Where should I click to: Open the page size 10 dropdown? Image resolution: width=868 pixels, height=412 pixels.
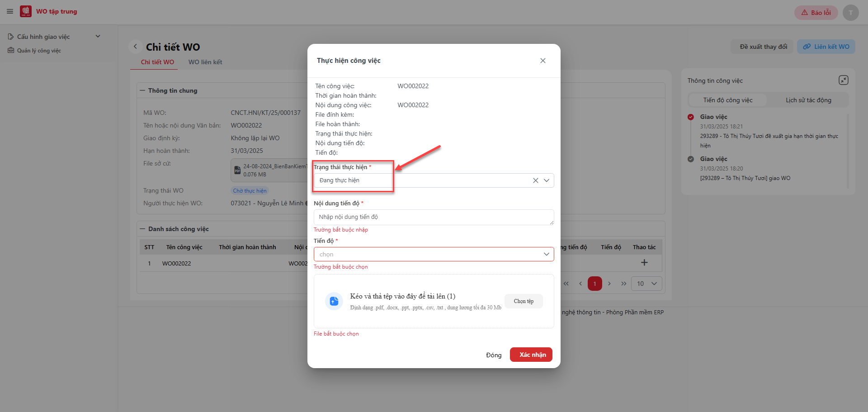[646, 284]
